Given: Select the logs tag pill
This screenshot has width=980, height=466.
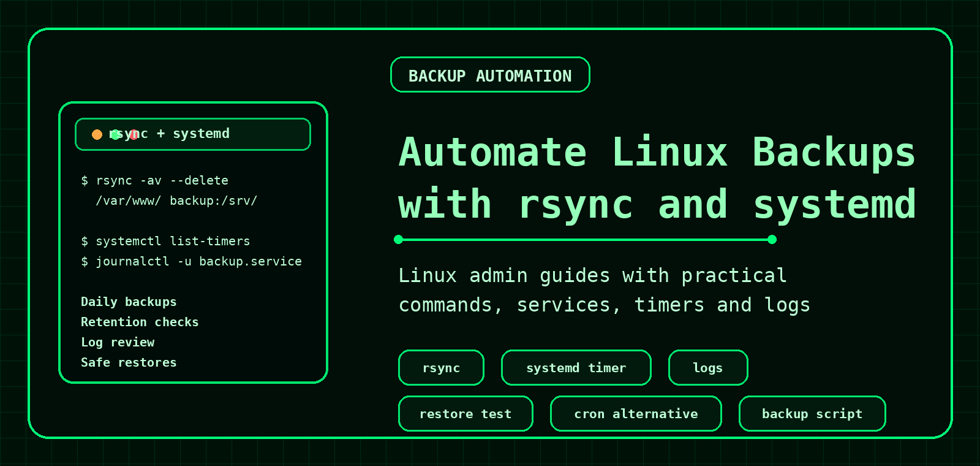Looking at the screenshot, I should pyautogui.click(x=708, y=368).
